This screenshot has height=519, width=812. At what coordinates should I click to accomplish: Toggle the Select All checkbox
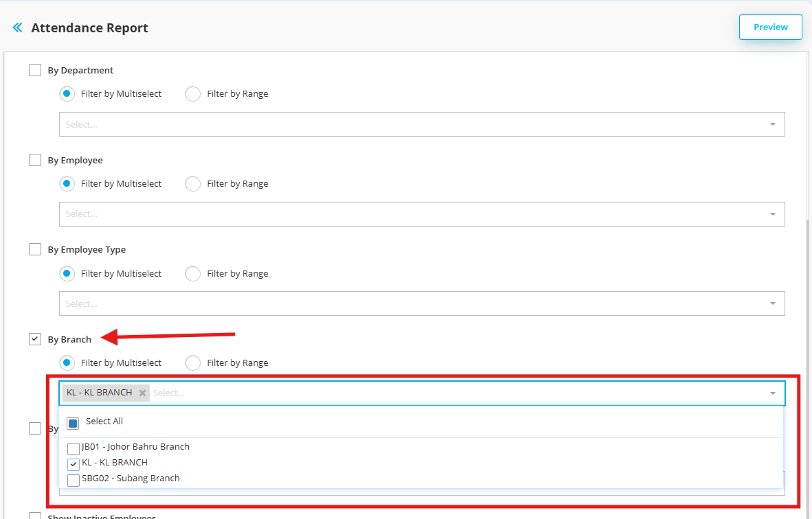point(73,424)
